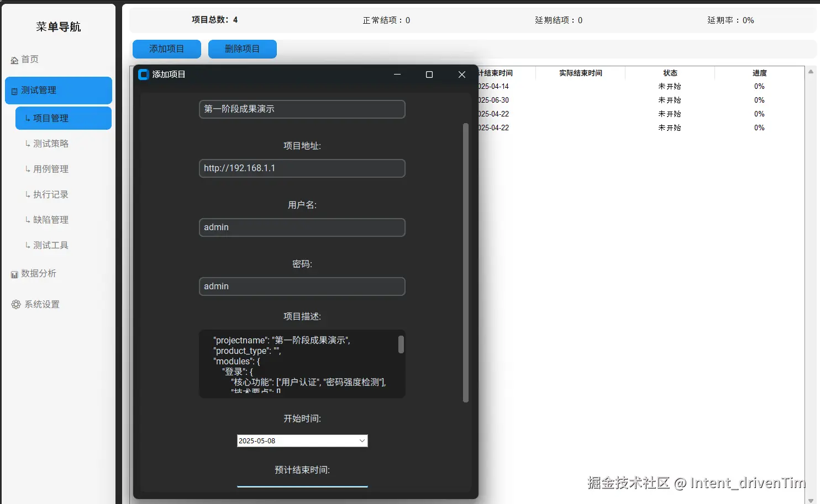Click the 状态 column header

(670, 73)
